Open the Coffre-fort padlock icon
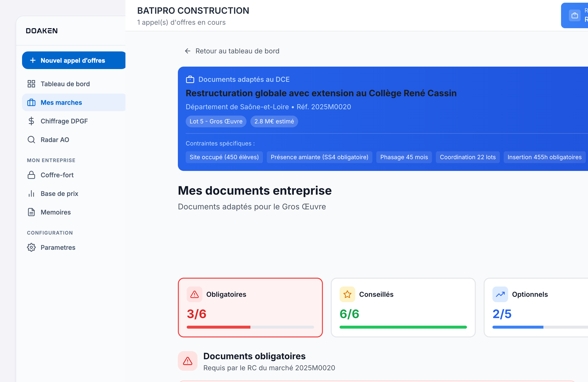588x382 pixels. (31, 175)
